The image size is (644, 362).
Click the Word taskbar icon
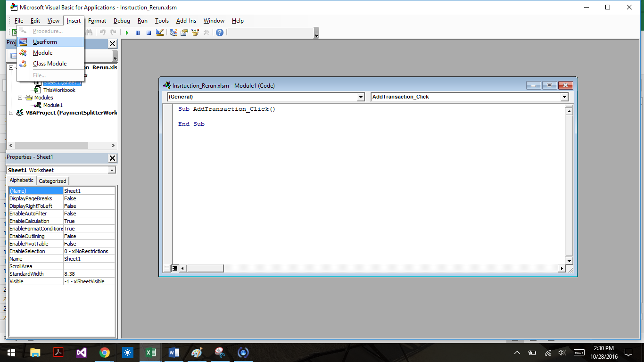coord(173,352)
